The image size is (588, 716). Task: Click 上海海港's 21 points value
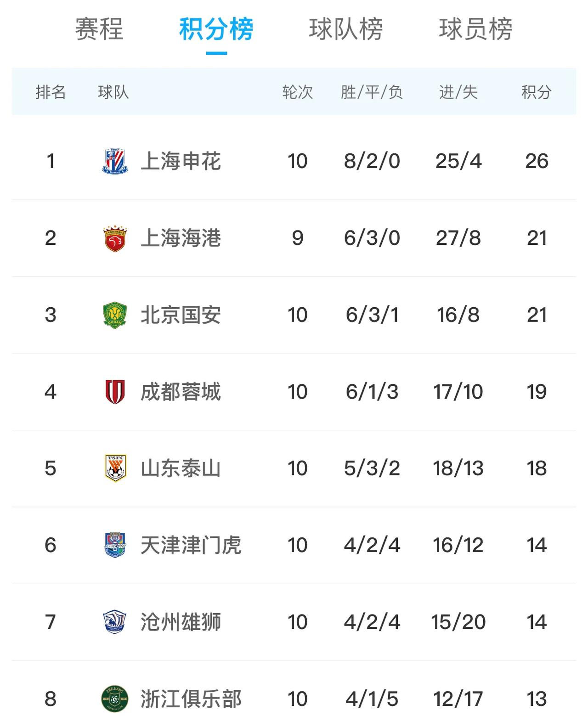click(x=537, y=238)
